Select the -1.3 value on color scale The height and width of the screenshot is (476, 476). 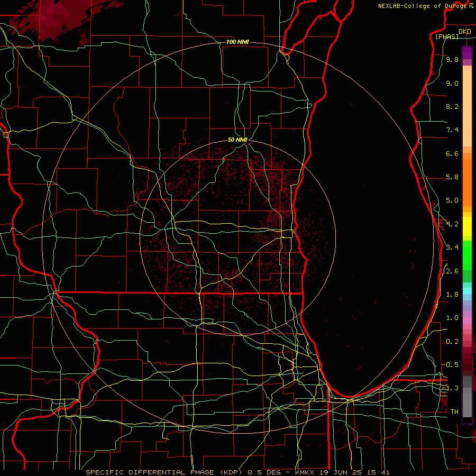450,388
